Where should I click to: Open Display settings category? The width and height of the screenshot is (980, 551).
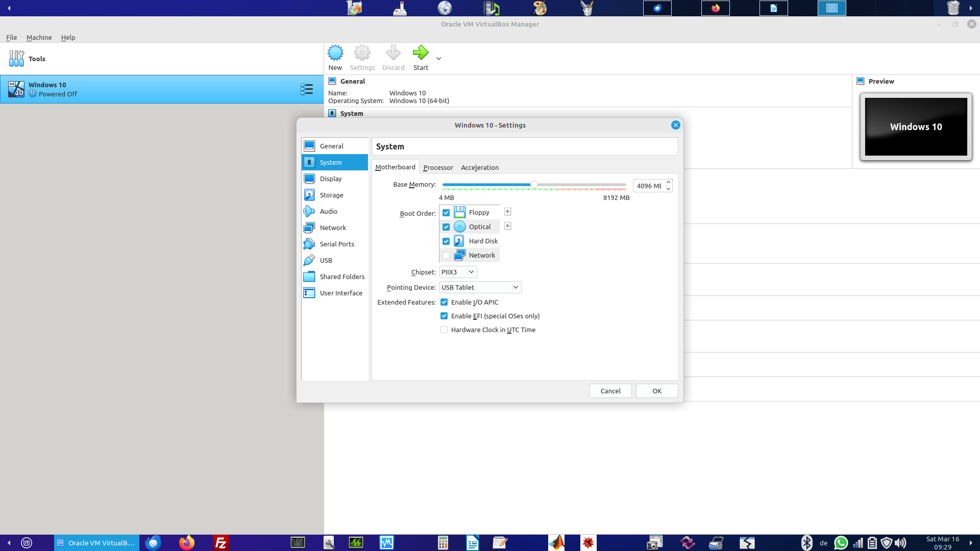tap(335, 179)
